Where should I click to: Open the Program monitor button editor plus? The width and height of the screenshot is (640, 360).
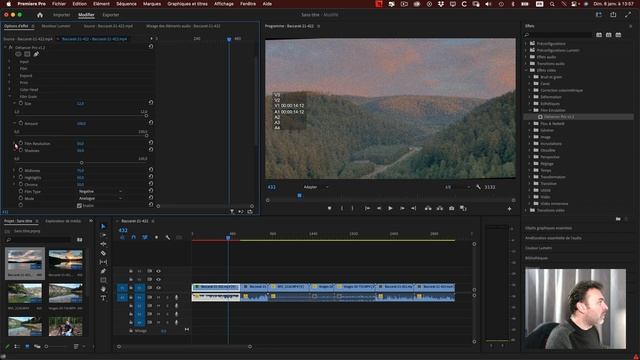pos(509,209)
